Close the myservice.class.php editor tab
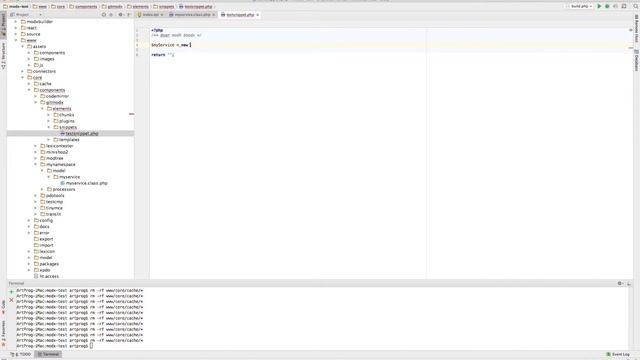This screenshot has width=640, height=360. pyautogui.click(x=213, y=15)
